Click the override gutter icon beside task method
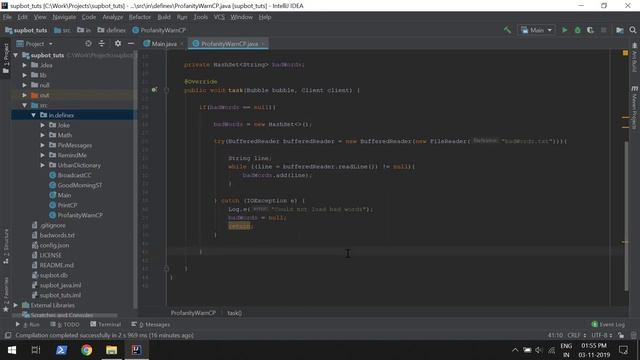The width and height of the screenshot is (640, 360). click(154, 90)
